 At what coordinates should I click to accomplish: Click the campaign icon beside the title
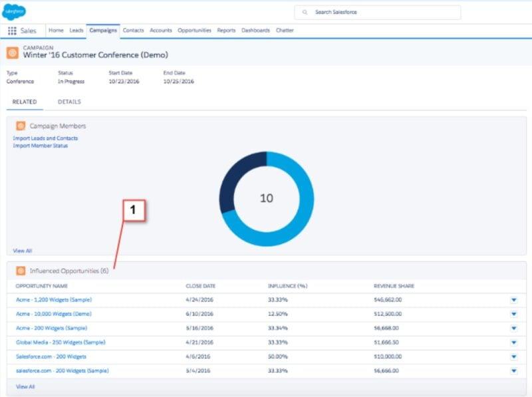[x=13, y=53]
